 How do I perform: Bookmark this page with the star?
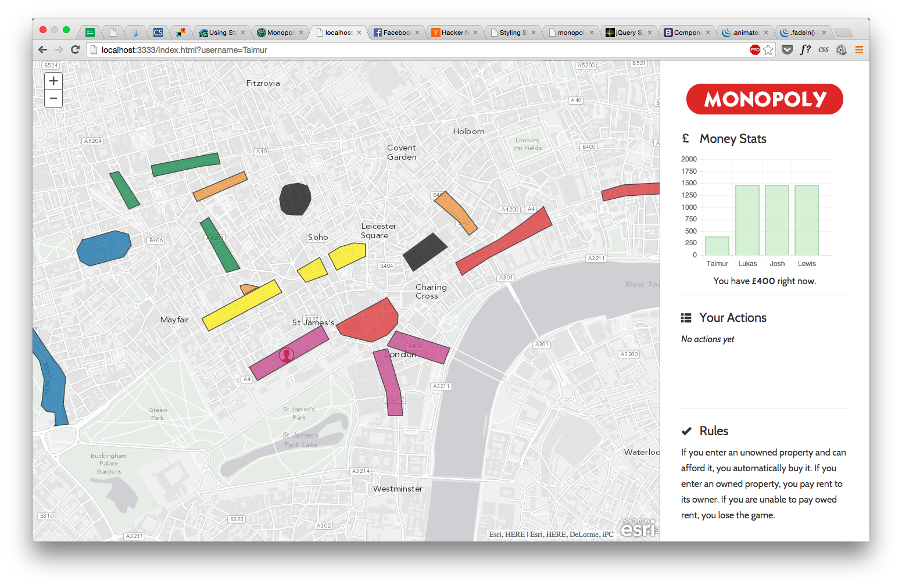(x=768, y=50)
